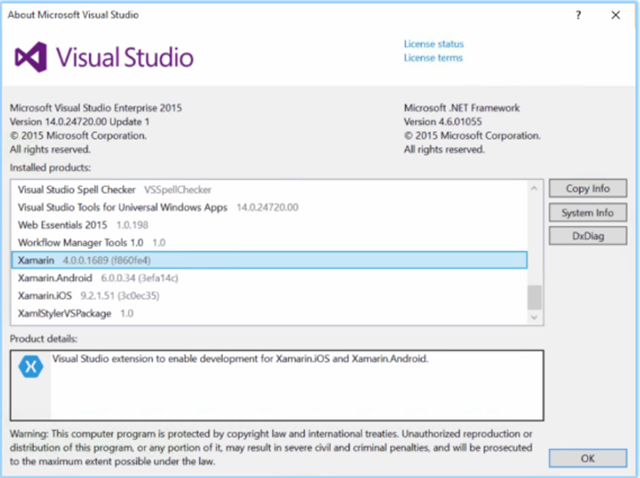Click the Xamarin hexagon icon in Product details

[31, 366]
